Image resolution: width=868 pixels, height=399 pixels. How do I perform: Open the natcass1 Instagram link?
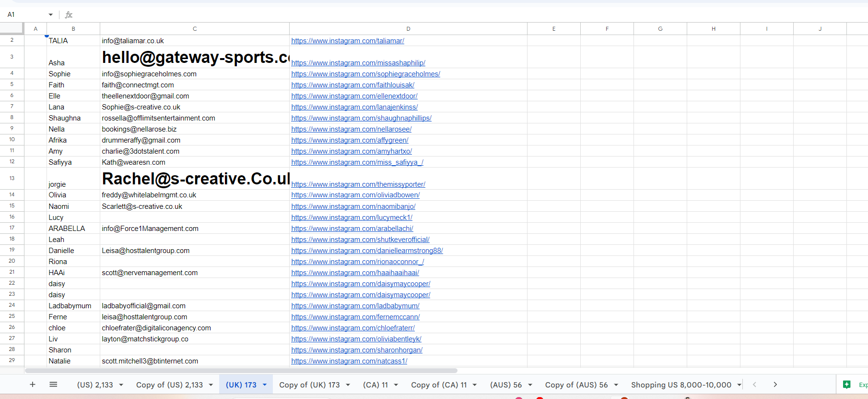pyautogui.click(x=349, y=361)
